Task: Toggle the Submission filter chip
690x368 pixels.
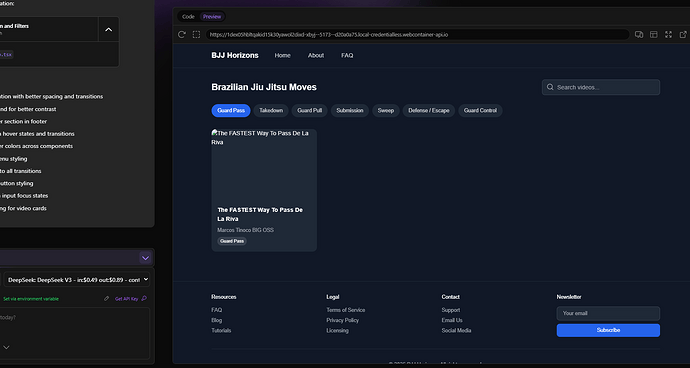Action: point(350,110)
